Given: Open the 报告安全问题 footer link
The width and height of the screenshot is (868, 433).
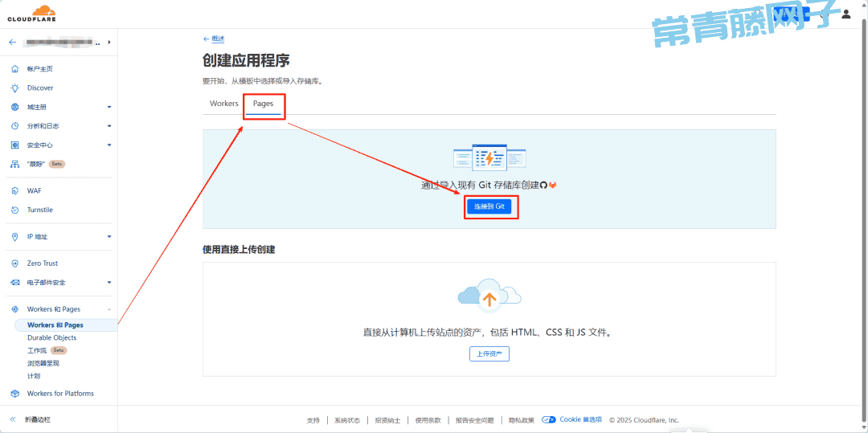Looking at the screenshot, I should click(x=475, y=420).
